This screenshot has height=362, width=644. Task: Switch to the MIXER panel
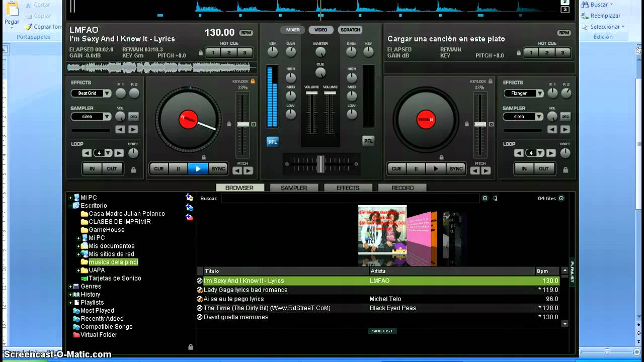pyautogui.click(x=293, y=30)
